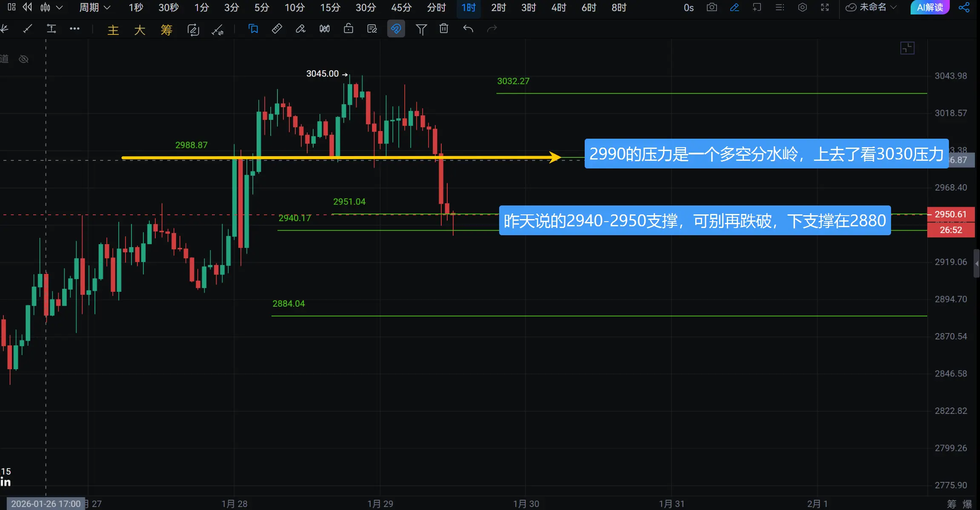Screen dimensions: 980x510
Task: Toggle the magnet snap mode
Action: pos(396,28)
